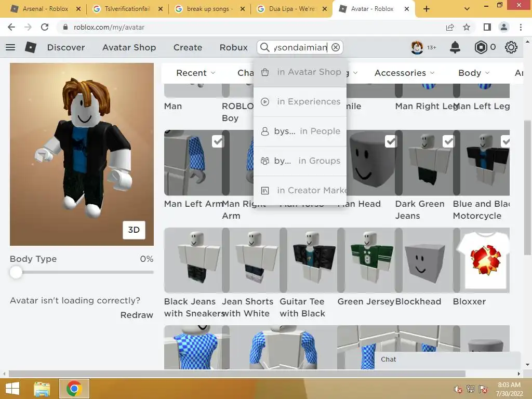532x399 pixels.
Task: Click the network tray icon
Action: pos(471,389)
